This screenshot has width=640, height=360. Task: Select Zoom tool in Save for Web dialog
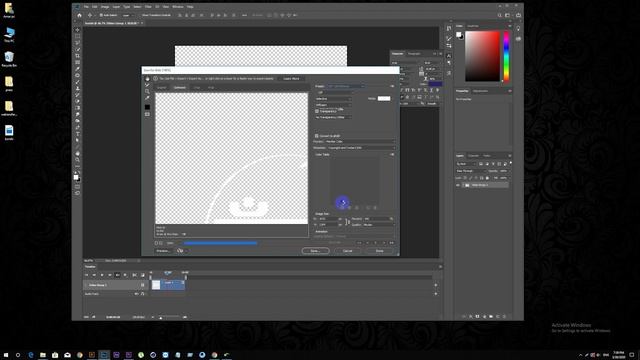coord(147,91)
